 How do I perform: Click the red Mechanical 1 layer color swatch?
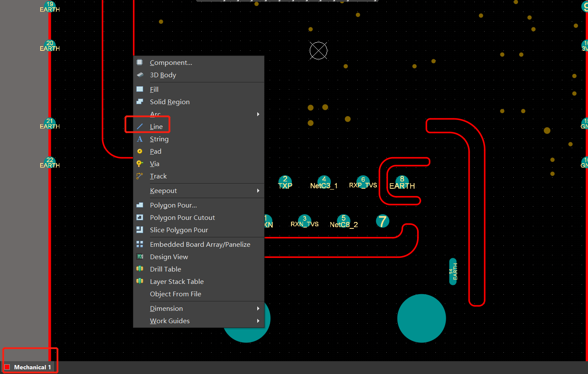point(7,367)
